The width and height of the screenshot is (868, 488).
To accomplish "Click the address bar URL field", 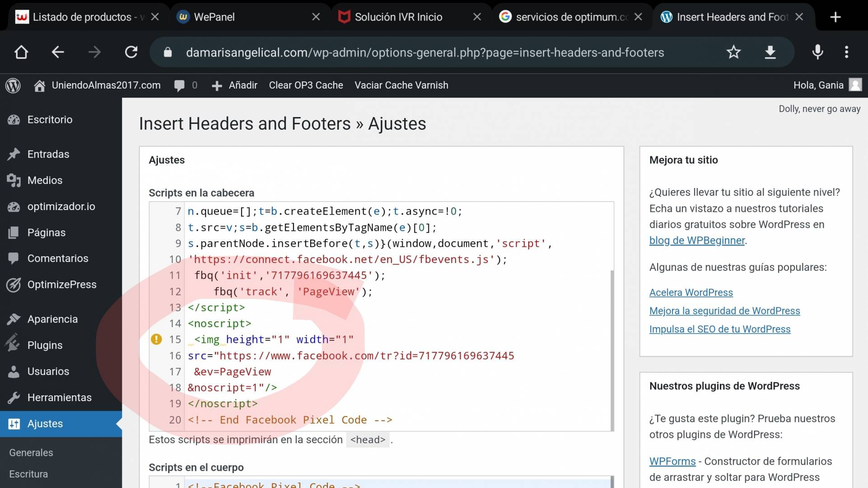I will pos(425,52).
